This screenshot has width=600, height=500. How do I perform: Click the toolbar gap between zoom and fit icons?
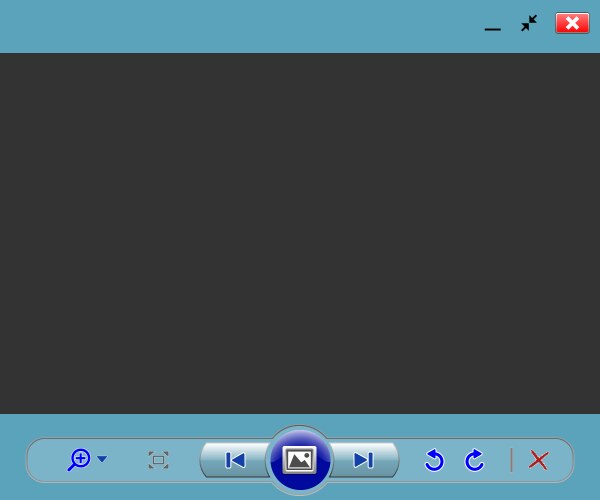(x=128, y=460)
